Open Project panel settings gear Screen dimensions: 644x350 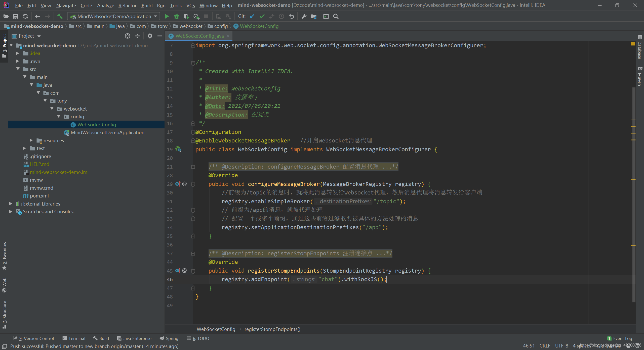click(150, 36)
